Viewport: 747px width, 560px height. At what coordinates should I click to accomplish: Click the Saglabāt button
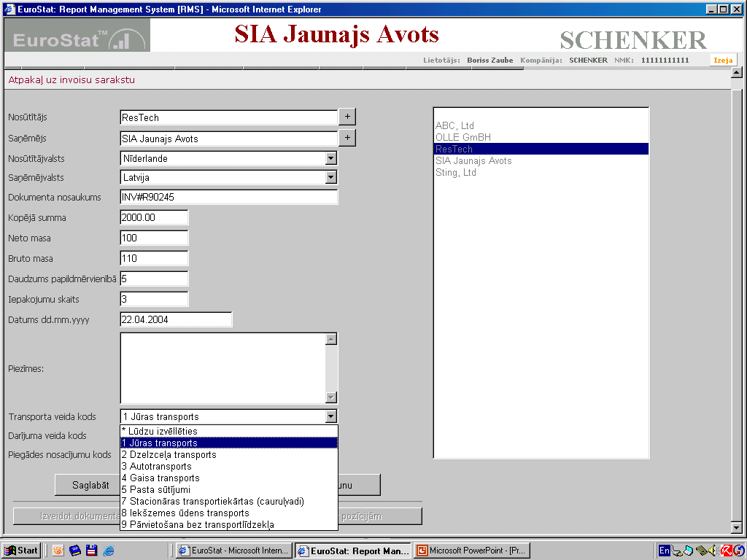coord(88,485)
